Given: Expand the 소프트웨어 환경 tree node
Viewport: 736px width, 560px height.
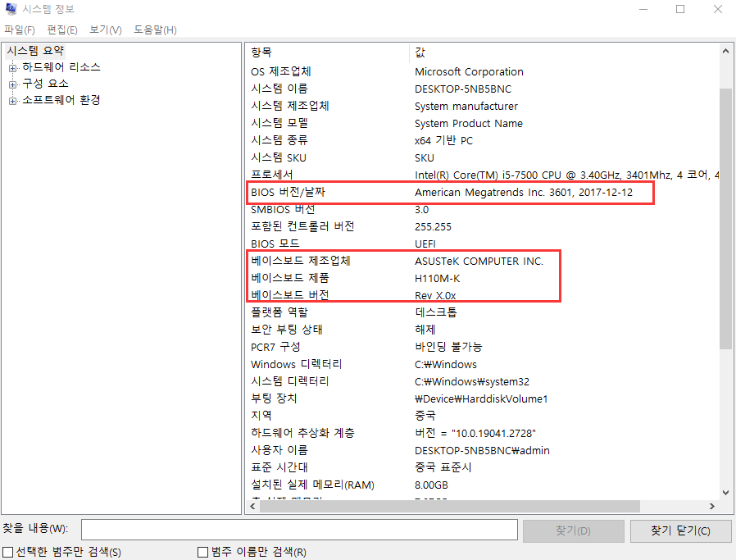Looking at the screenshot, I should (14, 102).
